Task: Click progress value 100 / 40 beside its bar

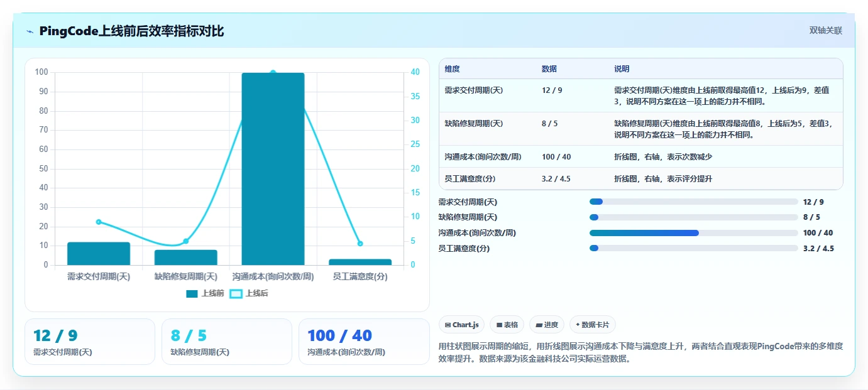Action: pyautogui.click(x=818, y=233)
